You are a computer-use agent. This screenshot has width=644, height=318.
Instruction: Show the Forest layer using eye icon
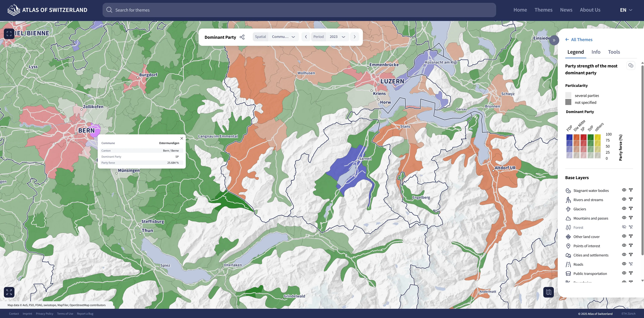(x=624, y=227)
